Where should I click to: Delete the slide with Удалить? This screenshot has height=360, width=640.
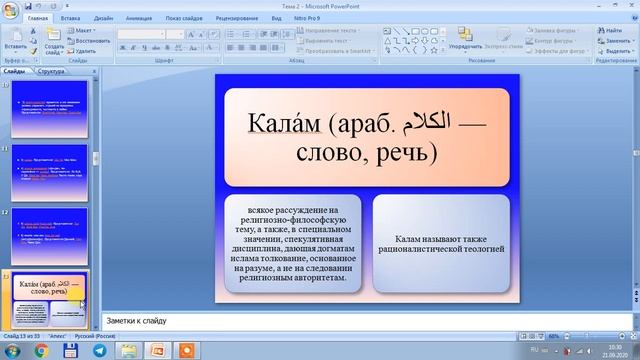82,51
